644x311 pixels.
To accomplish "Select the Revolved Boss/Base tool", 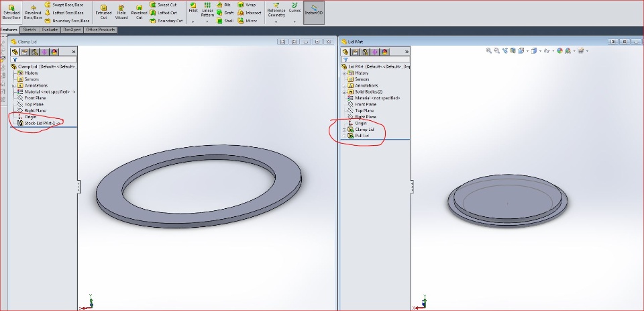I will click(33, 12).
